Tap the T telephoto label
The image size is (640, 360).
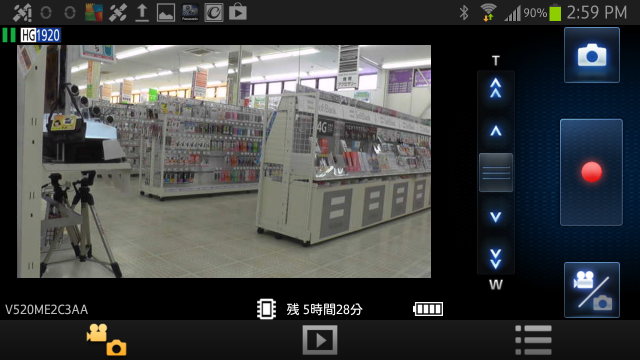click(496, 61)
